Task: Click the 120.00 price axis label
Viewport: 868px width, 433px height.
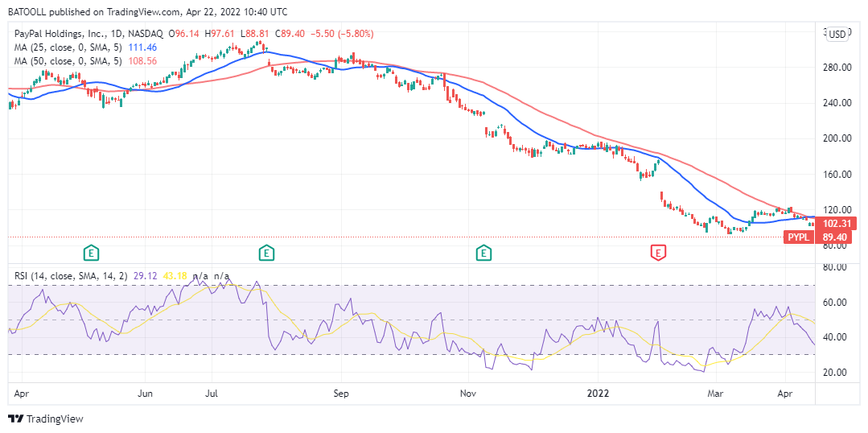Action: point(836,210)
